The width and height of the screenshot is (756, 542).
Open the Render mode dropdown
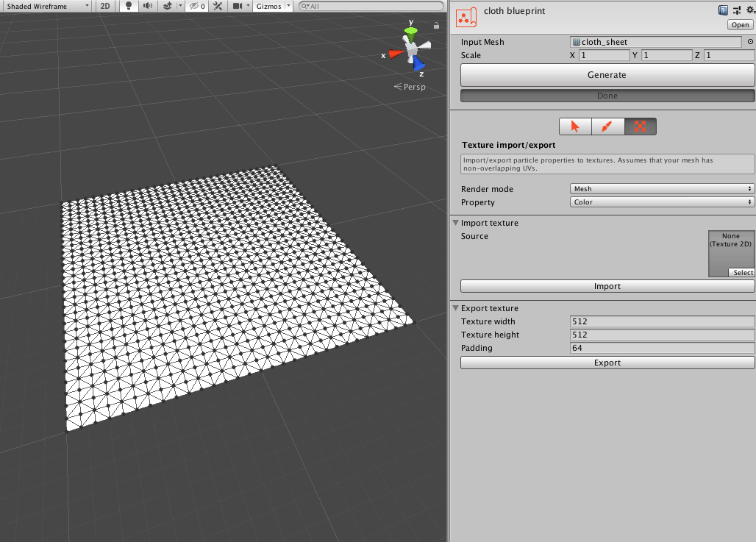662,189
